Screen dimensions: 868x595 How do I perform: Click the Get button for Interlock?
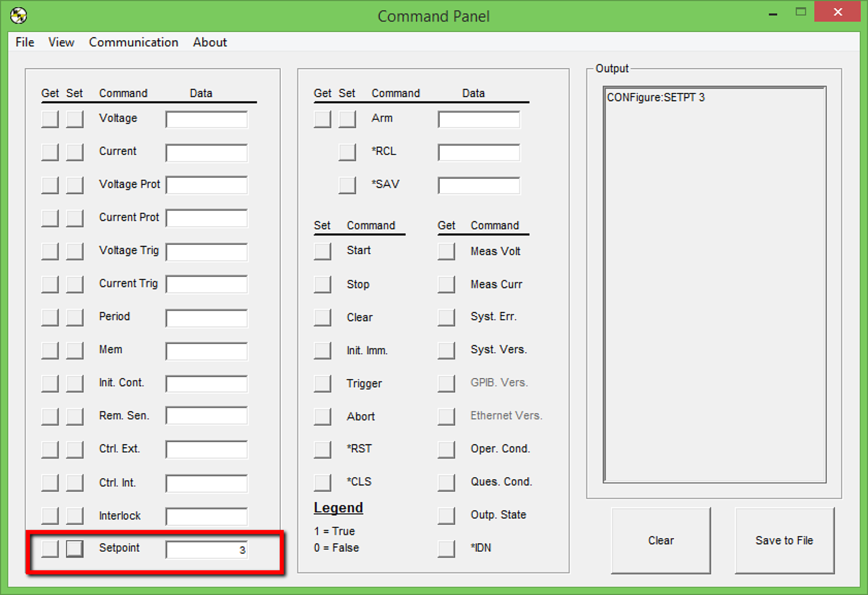50,516
